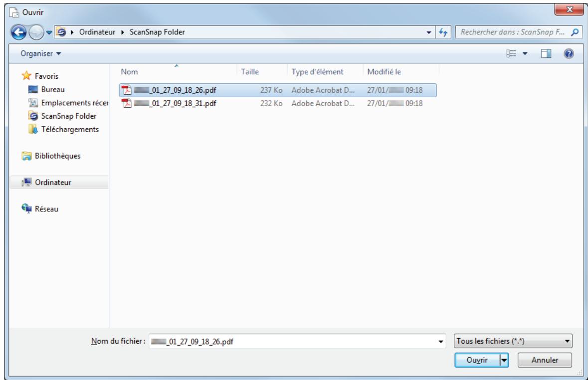Sort by the Modifié le column
Screen dimensions: 588x380
400,72
